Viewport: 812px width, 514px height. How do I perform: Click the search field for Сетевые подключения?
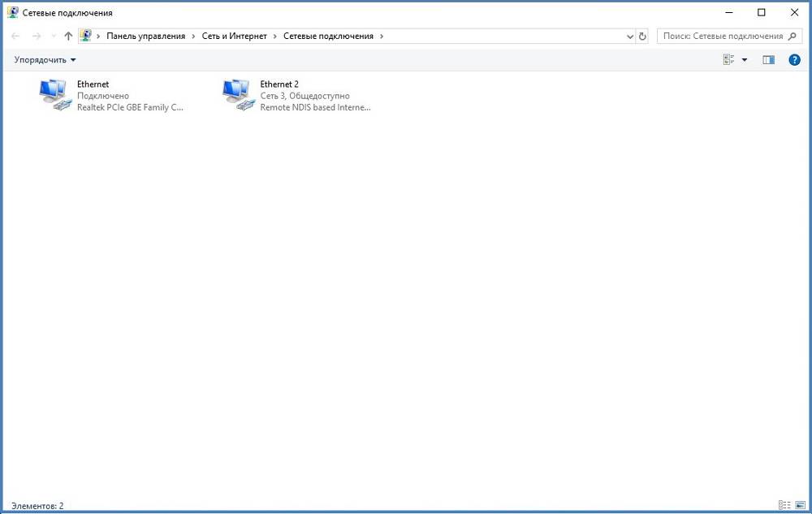click(723, 37)
